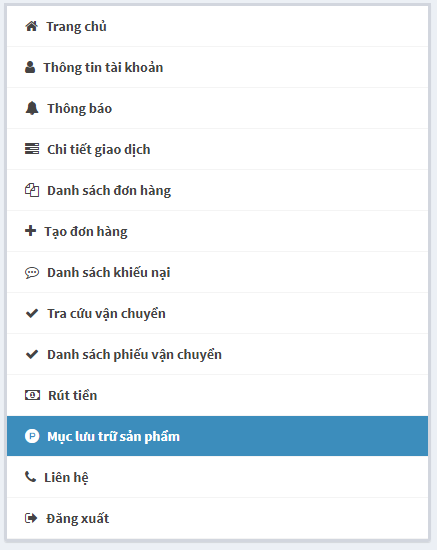Open the Liên hệ link
Viewport: 437px width, 550px height.
217,477
